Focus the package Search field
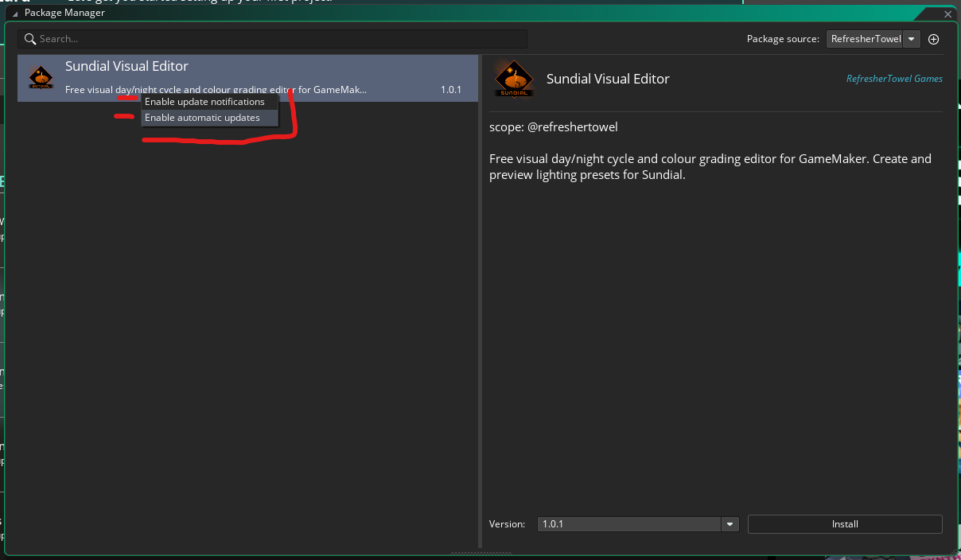The width and height of the screenshot is (961, 560). tap(272, 39)
